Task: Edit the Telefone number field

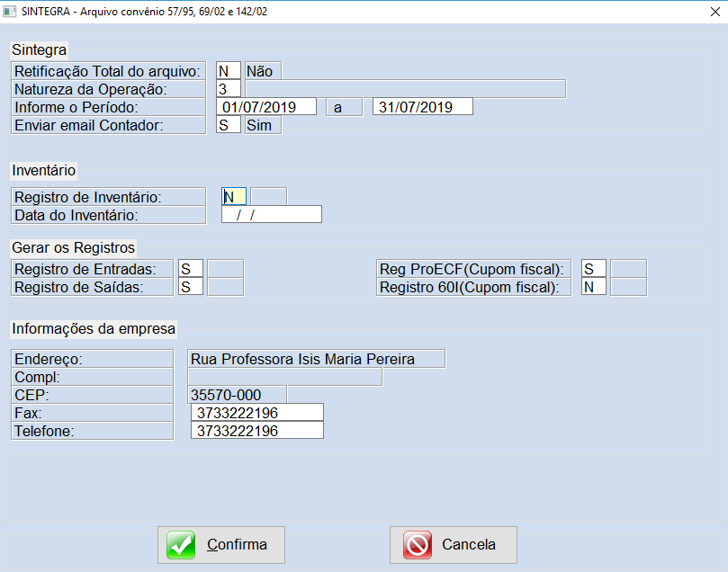Action: [x=256, y=431]
